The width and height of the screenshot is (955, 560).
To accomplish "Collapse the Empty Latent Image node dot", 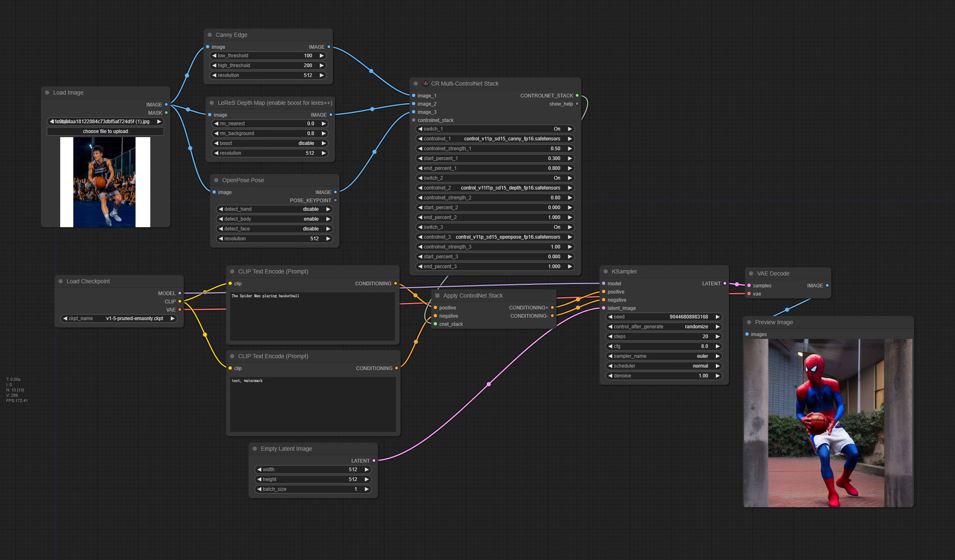I will point(255,449).
